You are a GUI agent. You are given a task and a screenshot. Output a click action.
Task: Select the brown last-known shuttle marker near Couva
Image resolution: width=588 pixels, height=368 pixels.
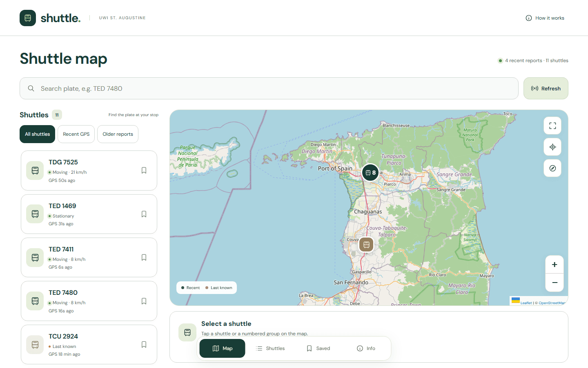point(366,245)
